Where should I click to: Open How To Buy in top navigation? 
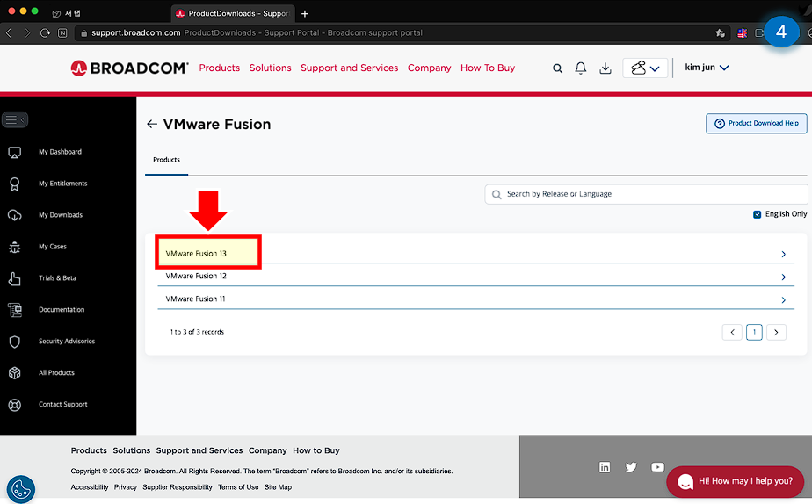pyautogui.click(x=488, y=68)
